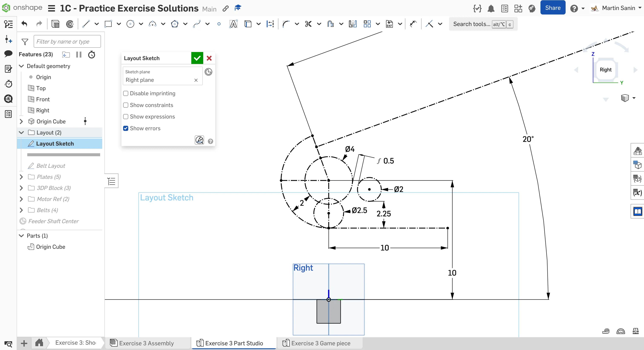
Task: Click the Filter by name input field
Action: coord(67,42)
